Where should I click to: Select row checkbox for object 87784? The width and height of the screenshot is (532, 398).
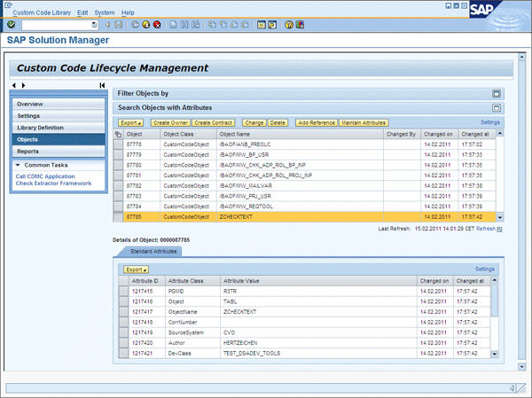[118, 207]
